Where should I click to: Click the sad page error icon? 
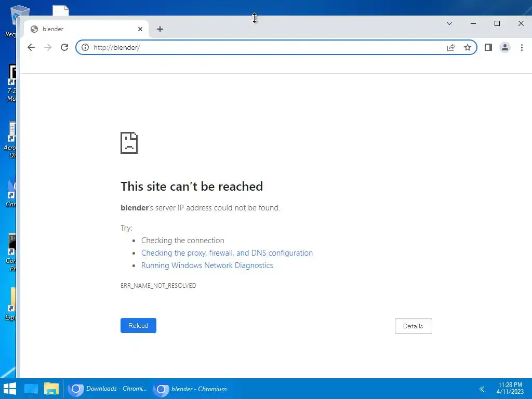(129, 143)
